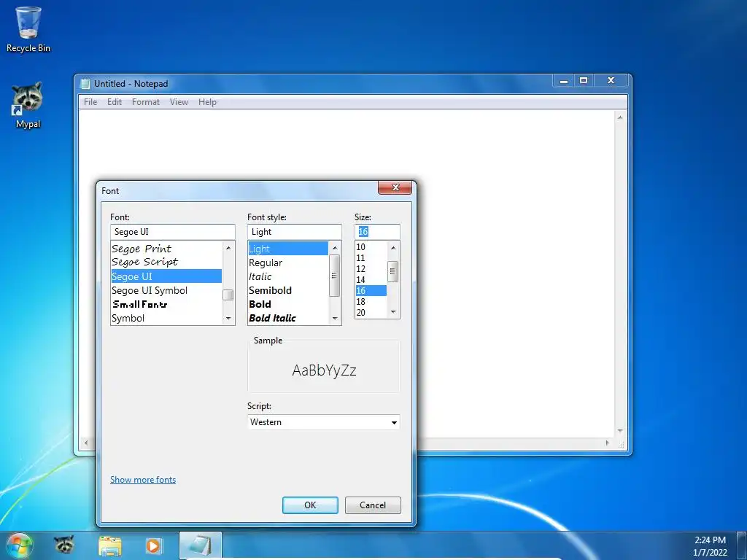Click the font style list scroll-up arrow
Screen dimensions: 747x560
(x=335, y=248)
